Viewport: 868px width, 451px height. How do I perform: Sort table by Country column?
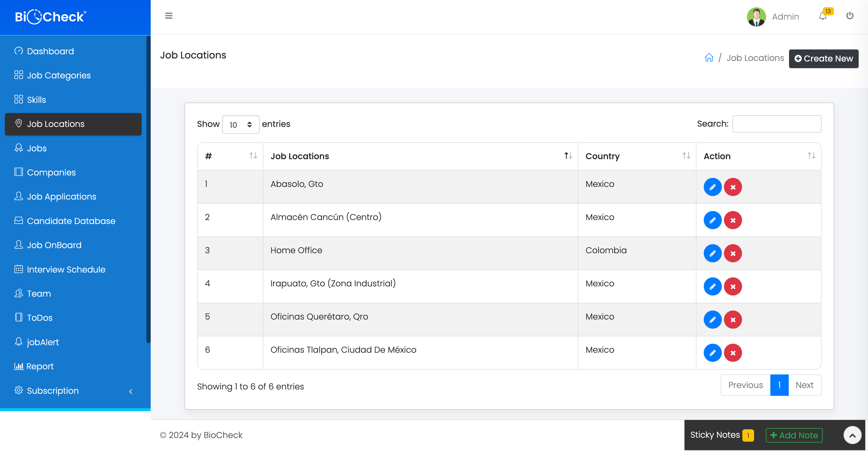tap(637, 156)
